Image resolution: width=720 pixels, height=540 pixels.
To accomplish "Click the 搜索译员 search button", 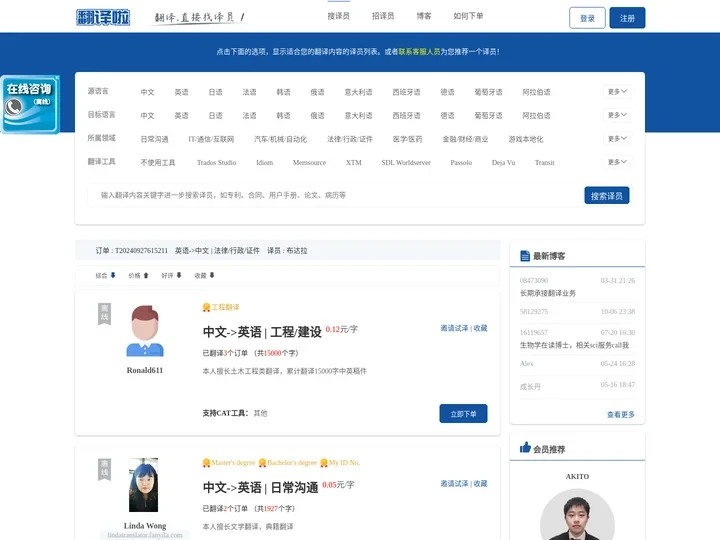I will tap(607, 196).
